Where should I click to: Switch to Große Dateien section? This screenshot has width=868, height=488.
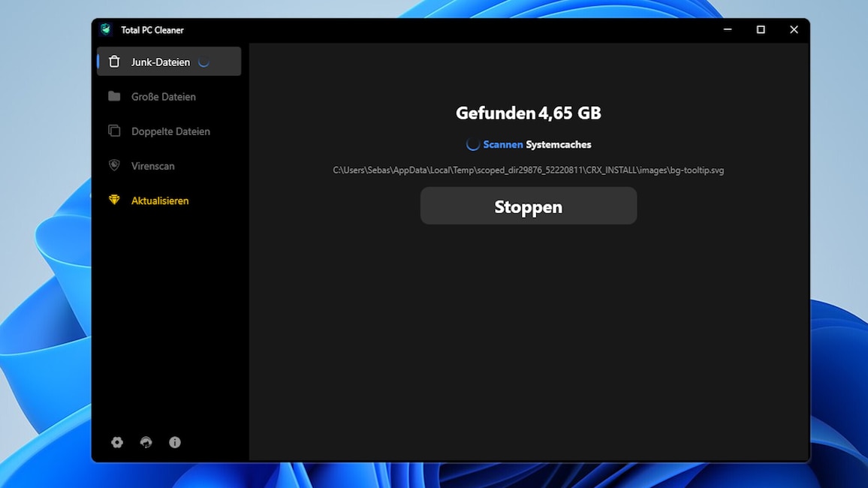tap(169, 96)
